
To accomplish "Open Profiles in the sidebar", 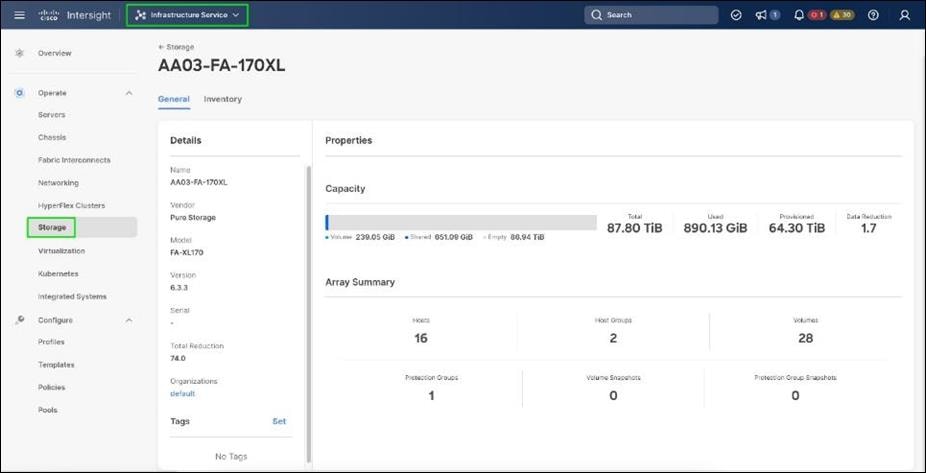I will (x=51, y=342).
